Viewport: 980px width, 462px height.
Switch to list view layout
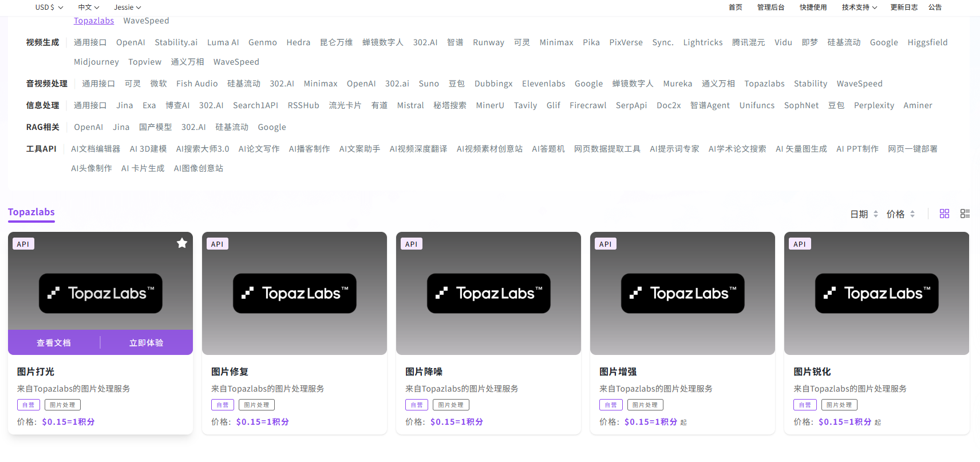click(x=965, y=214)
